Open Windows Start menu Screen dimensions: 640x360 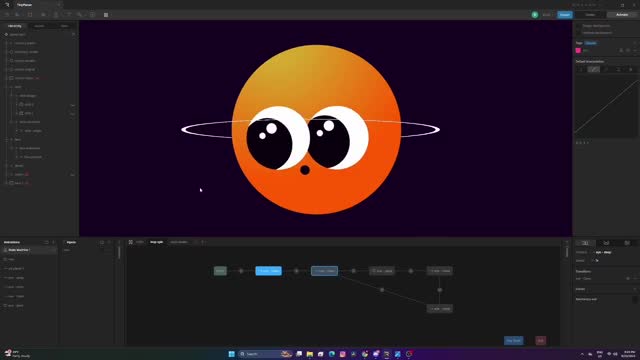(231, 354)
